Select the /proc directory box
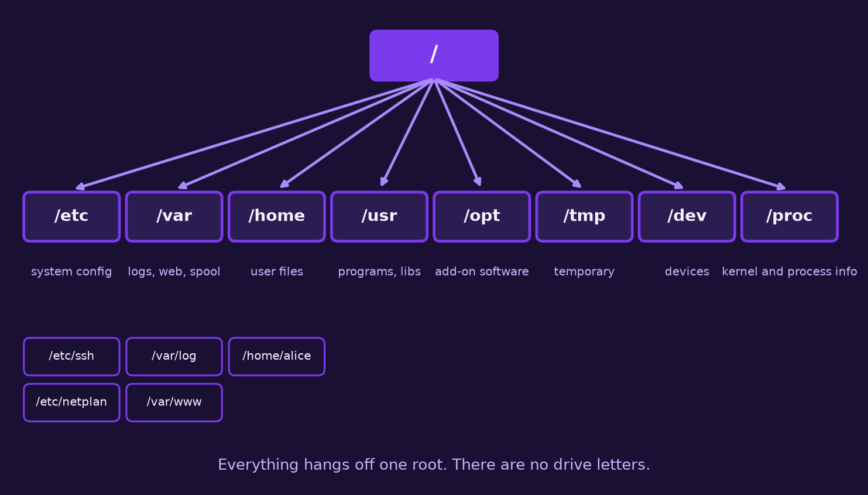 (x=790, y=217)
